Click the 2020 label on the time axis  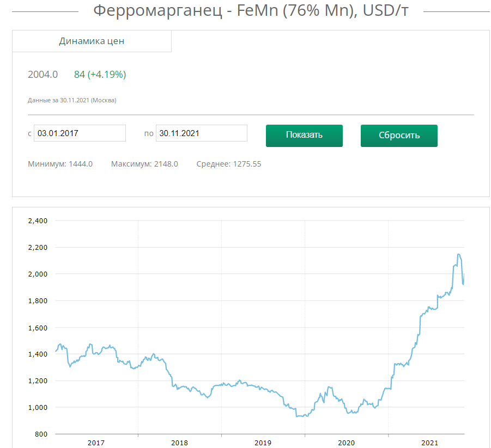[x=346, y=443]
